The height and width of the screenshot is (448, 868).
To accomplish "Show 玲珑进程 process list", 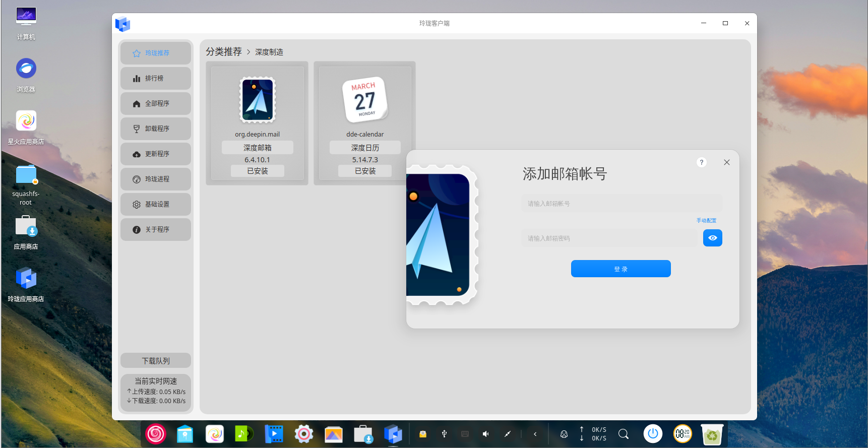I will click(x=156, y=179).
